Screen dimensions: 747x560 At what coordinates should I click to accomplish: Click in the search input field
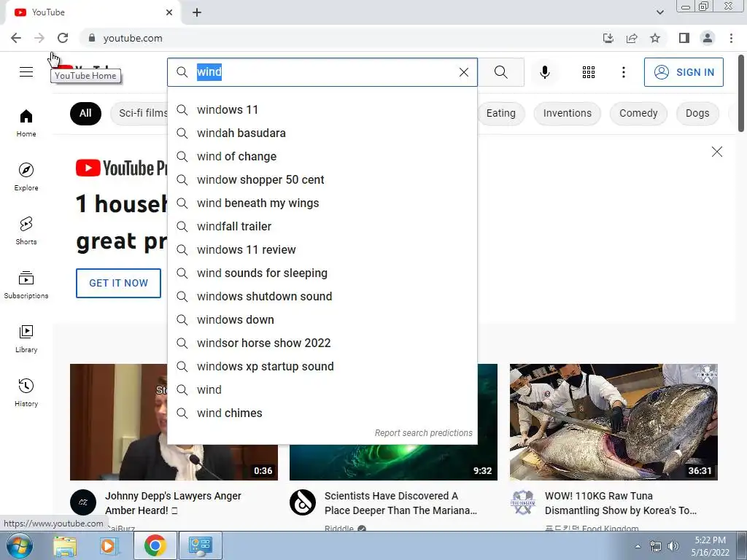[x=324, y=72]
